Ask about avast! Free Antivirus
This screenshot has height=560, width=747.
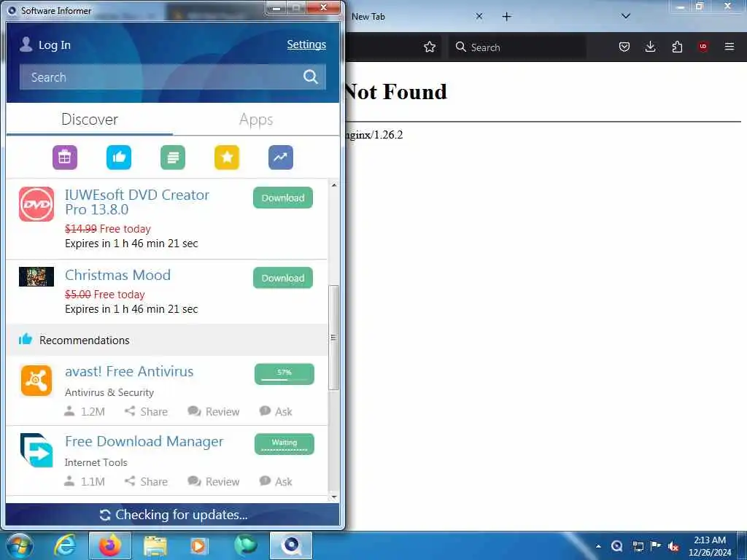276,411
